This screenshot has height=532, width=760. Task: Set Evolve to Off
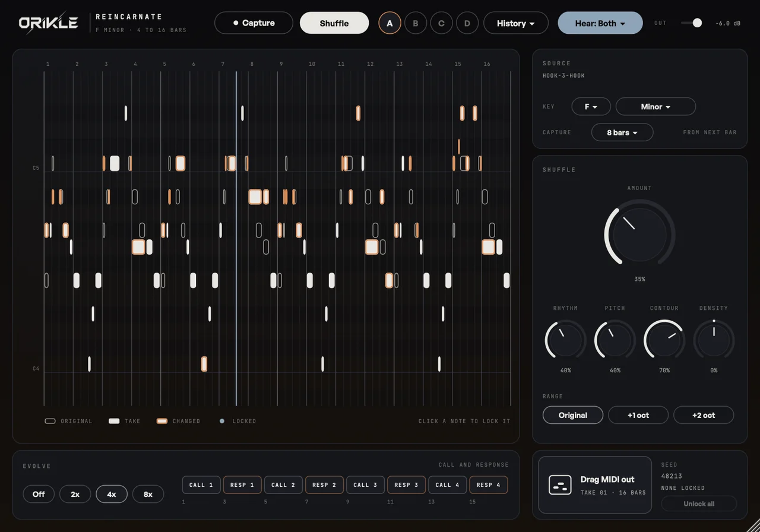(39, 494)
